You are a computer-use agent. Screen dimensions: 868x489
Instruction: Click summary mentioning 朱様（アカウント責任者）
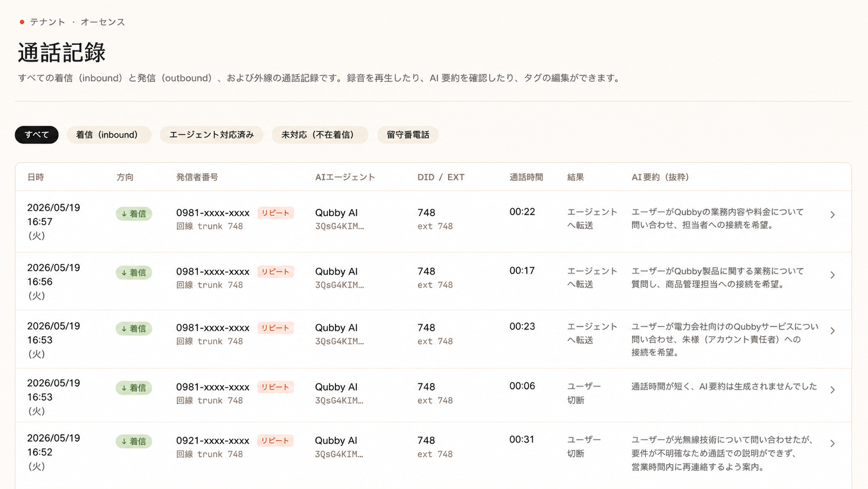point(725,339)
